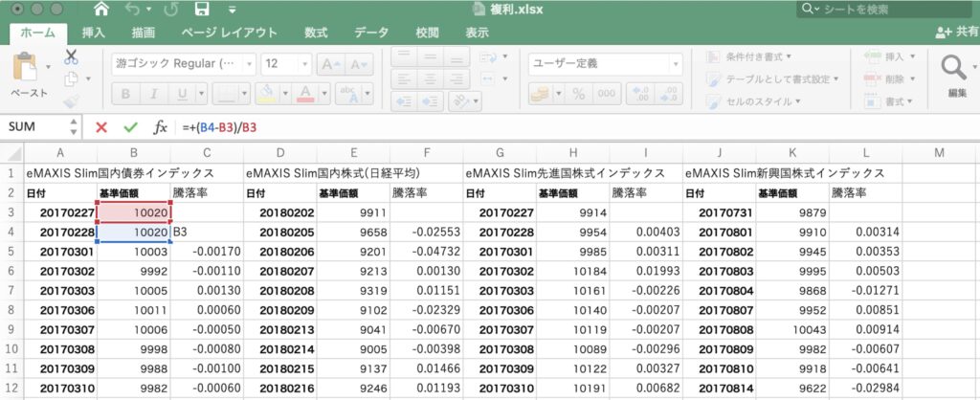Switch to the 数式 tab
Screen dimensions: 980x400
[316, 33]
